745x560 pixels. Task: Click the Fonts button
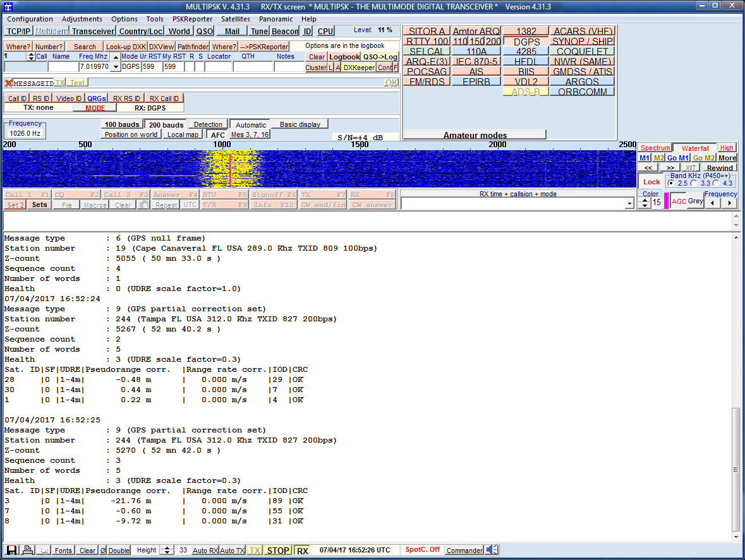63,550
